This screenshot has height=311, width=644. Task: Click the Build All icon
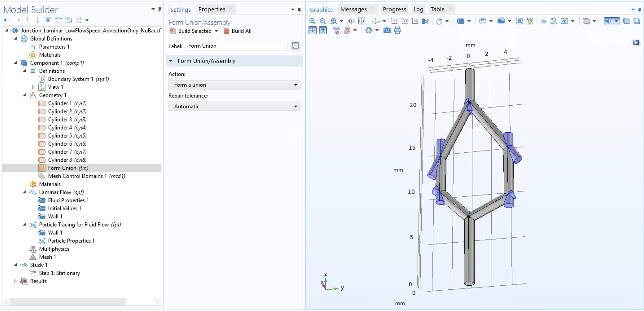pos(238,31)
